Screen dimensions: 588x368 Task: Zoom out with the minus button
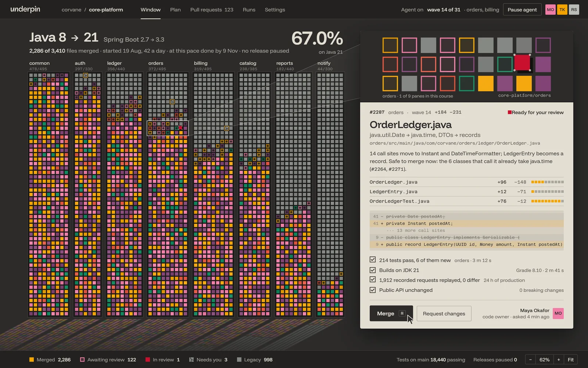click(x=530, y=360)
